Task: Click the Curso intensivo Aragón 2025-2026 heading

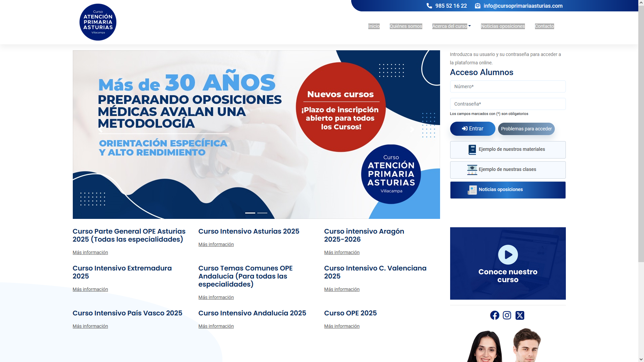Action: [364, 235]
